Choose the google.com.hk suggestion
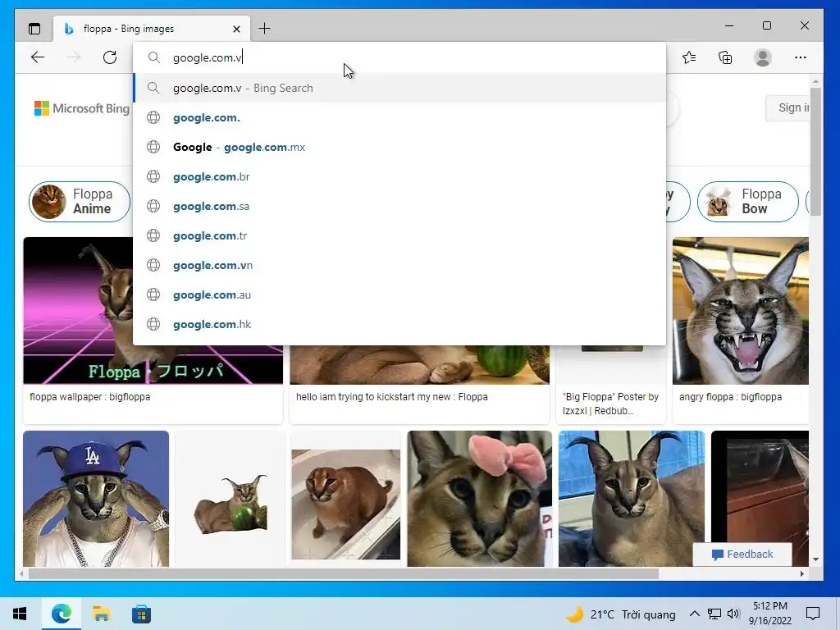840x630 pixels. coord(399,323)
